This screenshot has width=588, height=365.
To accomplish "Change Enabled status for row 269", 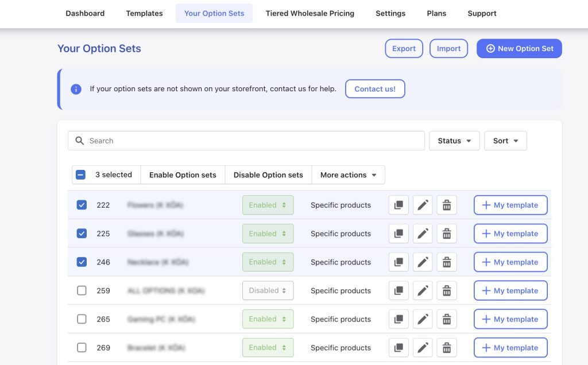I will 268,347.
